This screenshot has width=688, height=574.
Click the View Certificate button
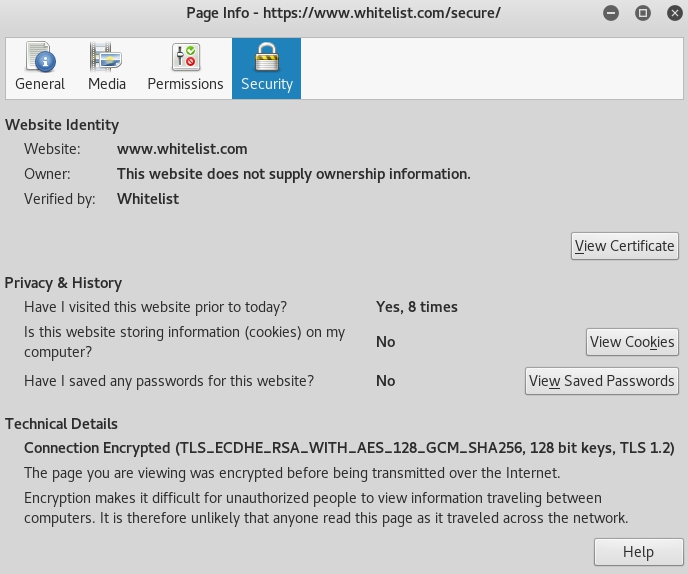624,246
